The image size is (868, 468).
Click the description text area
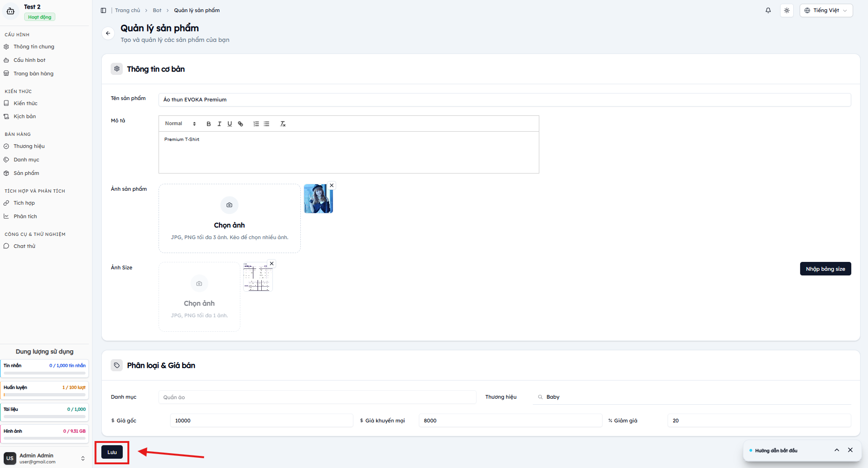click(349, 153)
